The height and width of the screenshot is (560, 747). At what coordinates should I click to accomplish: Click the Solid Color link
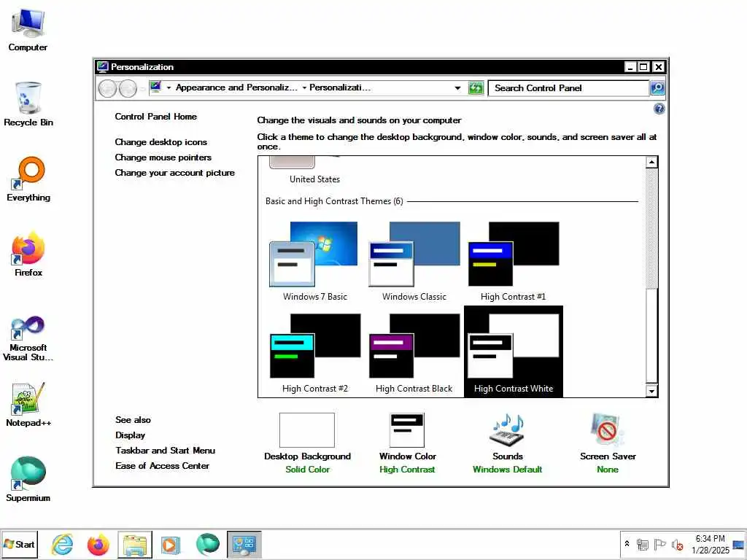tap(307, 469)
